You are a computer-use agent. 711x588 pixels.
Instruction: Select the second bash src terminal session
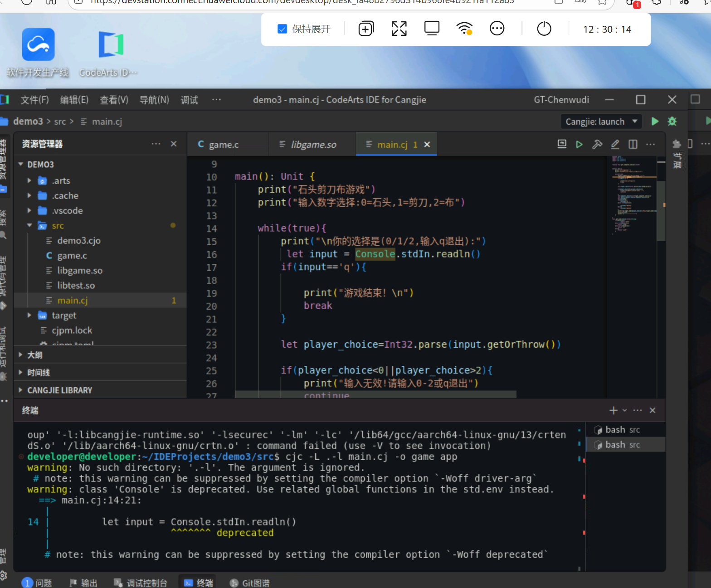(626, 445)
